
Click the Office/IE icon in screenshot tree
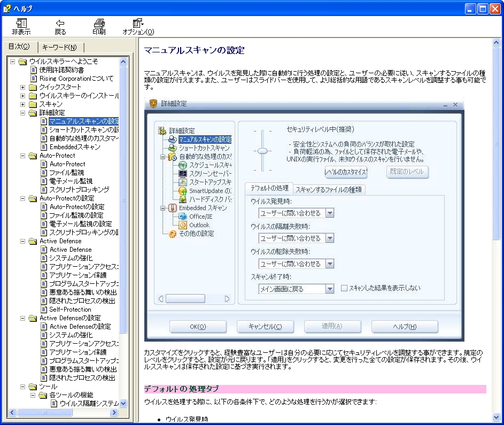pyautogui.click(x=183, y=217)
